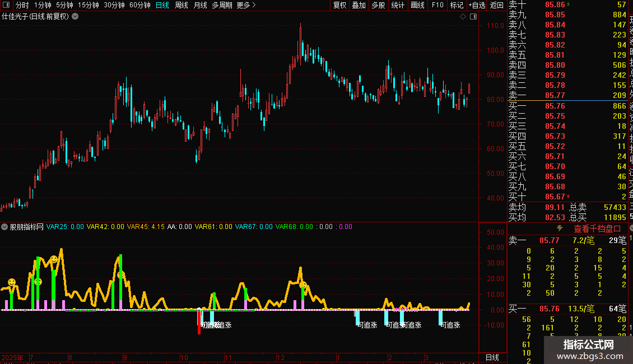
Task: Open the 画线 drawing tools
Action: (x=417, y=5)
